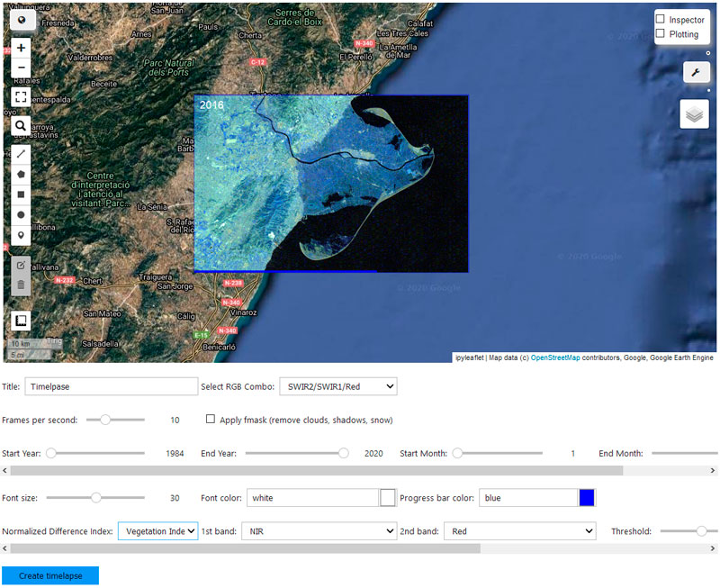Click the Progress bar color text field
The width and height of the screenshot is (720, 588).
pos(528,497)
